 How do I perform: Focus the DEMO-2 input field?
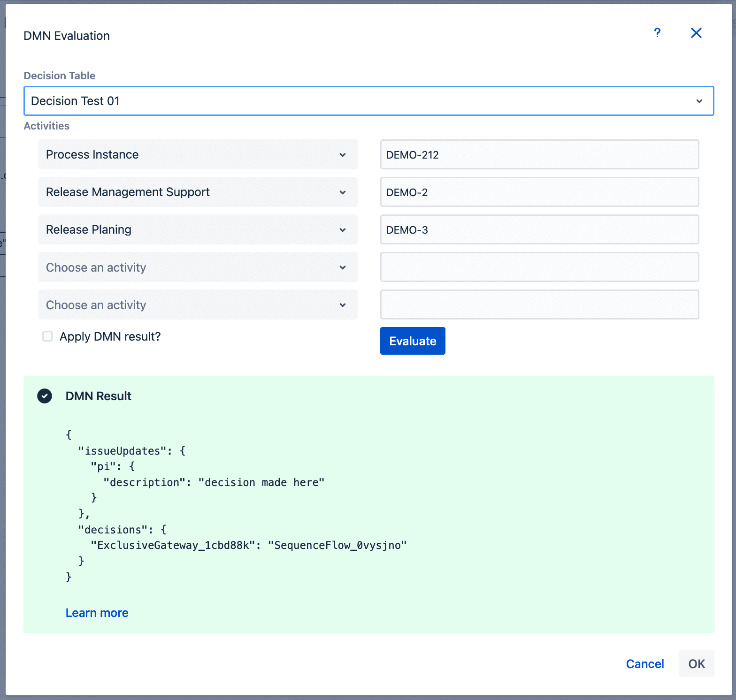click(x=539, y=192)
